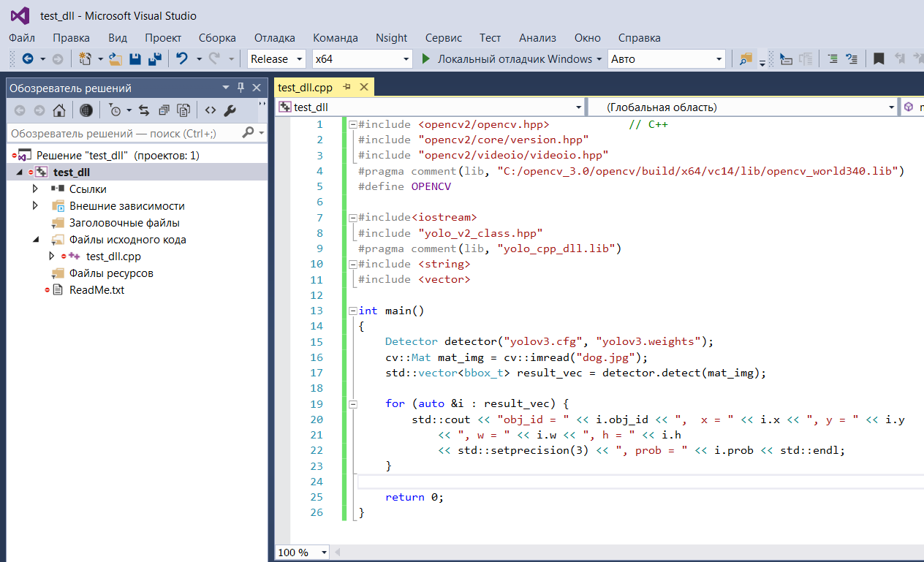924x562 pixels.
Task: Open the Анализ menu
Action: tap(537, 38)
